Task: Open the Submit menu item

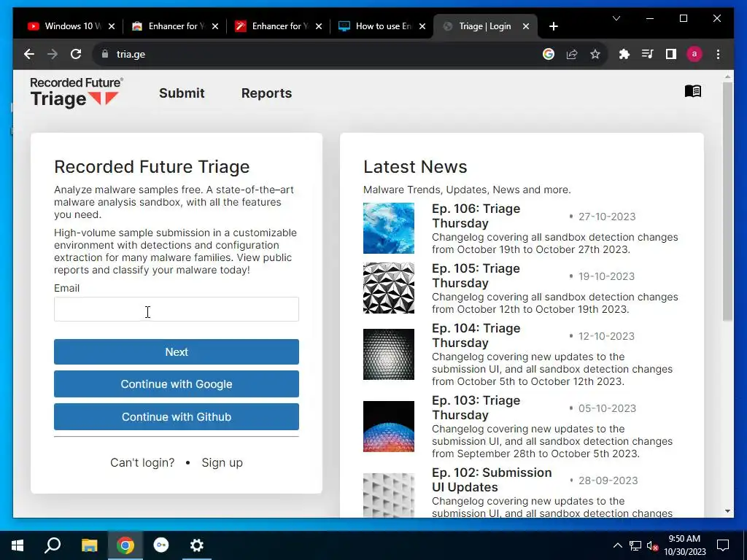Action: [182, 93]
